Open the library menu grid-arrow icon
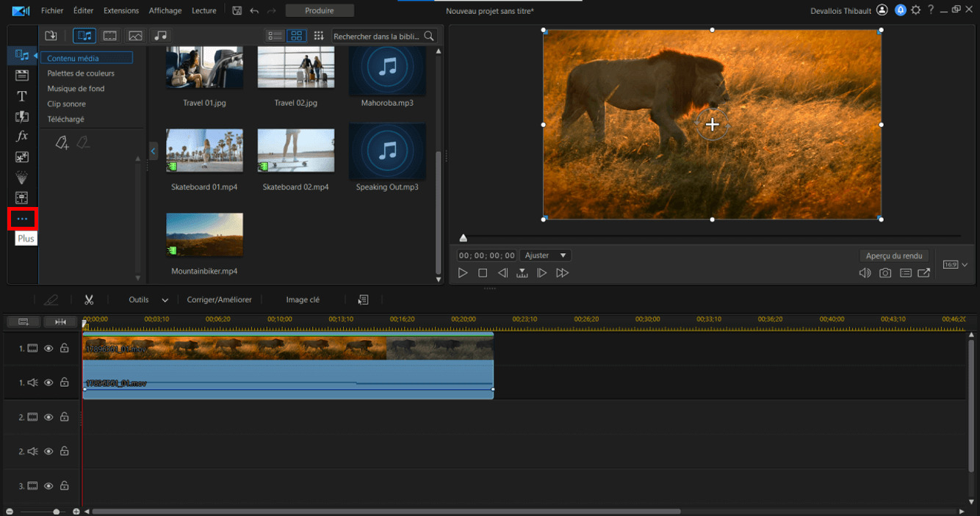 (319, 35)
